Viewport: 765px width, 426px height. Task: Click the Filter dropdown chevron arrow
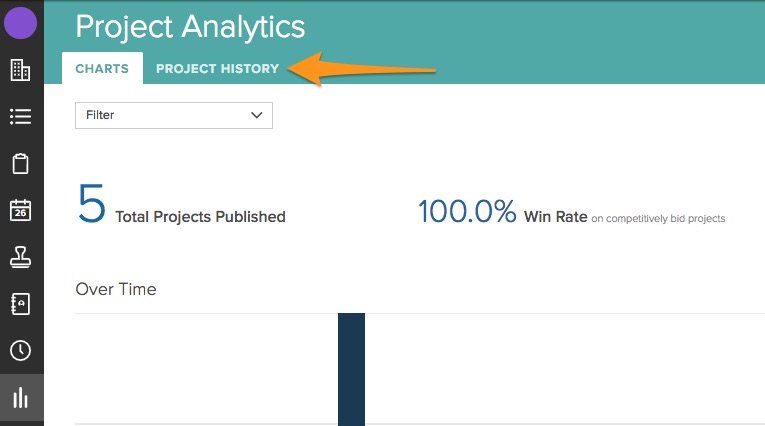coord(258,115)
